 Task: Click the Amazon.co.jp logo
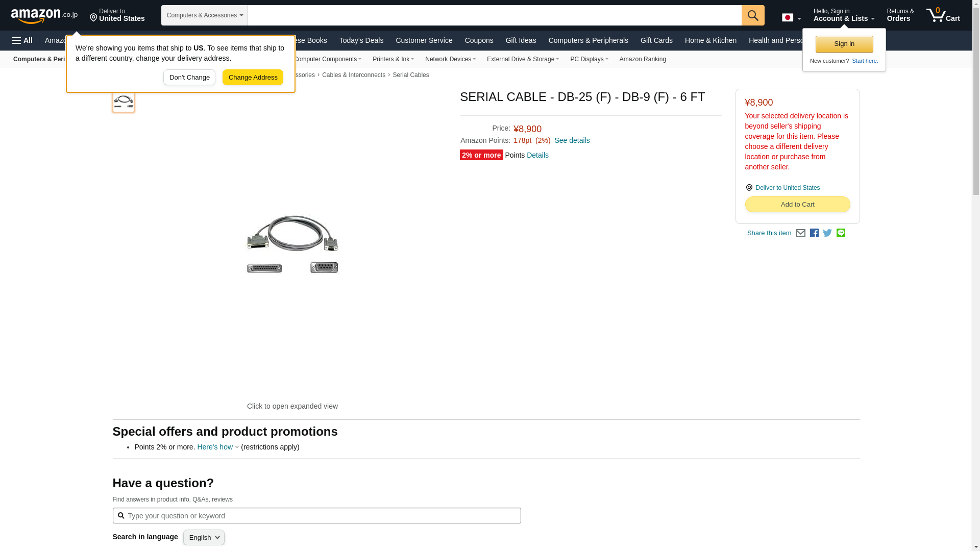(x=44, y=16)
